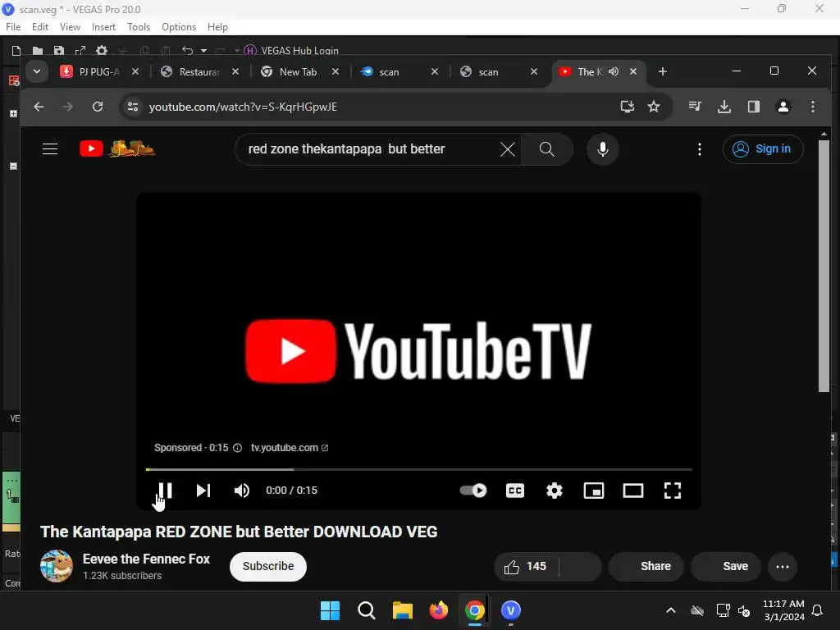Open VEGAS Options menu

pos(179,27)
